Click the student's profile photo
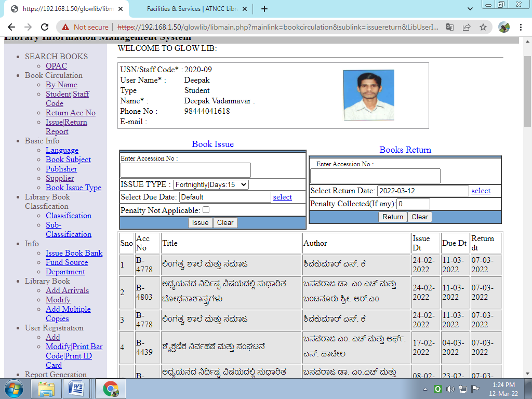This screenshot has width=532, height=399. pos(369,95)
